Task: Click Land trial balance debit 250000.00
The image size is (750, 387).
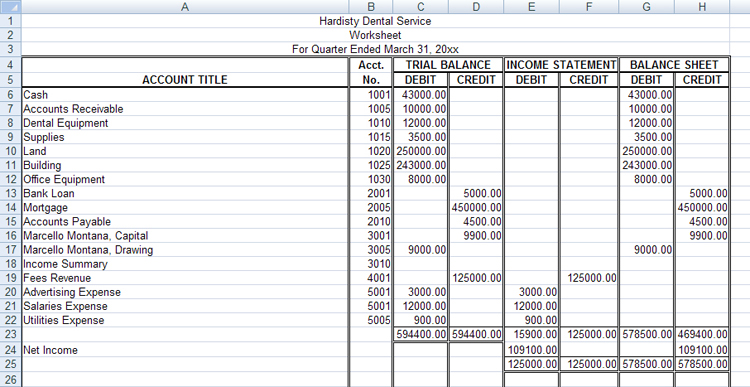Action: (x=420, y=151)
